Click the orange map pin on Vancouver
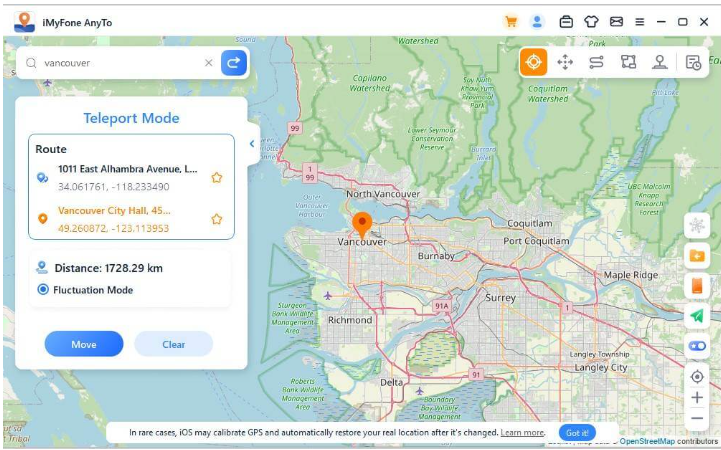This screenshot has height=450, width=721. coord(362,224)
